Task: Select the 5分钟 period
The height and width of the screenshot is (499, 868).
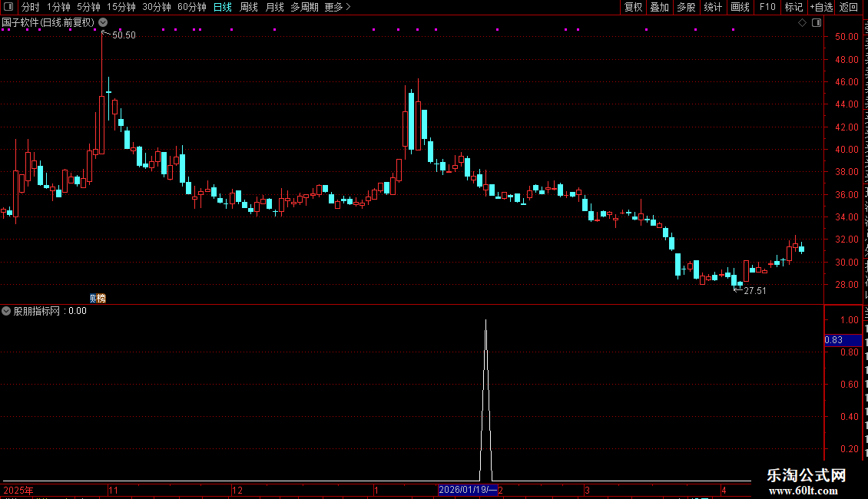Action: tap(88, 7)
